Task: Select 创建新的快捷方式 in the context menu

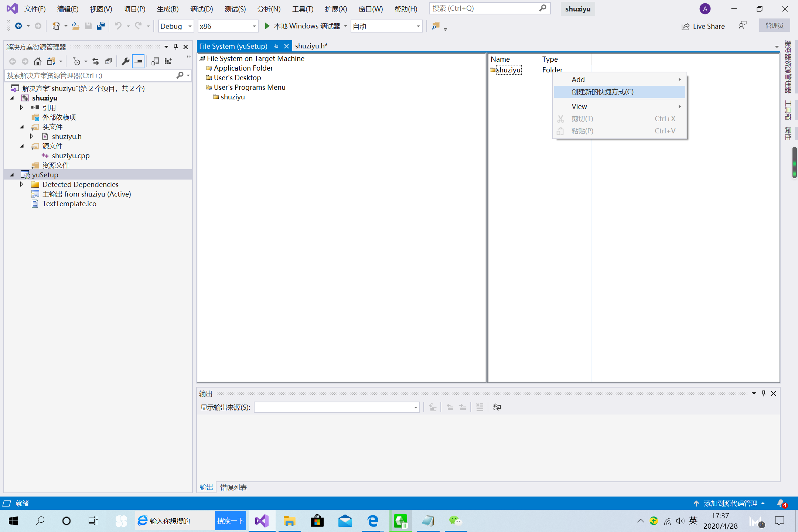Action: click(602, 92)
